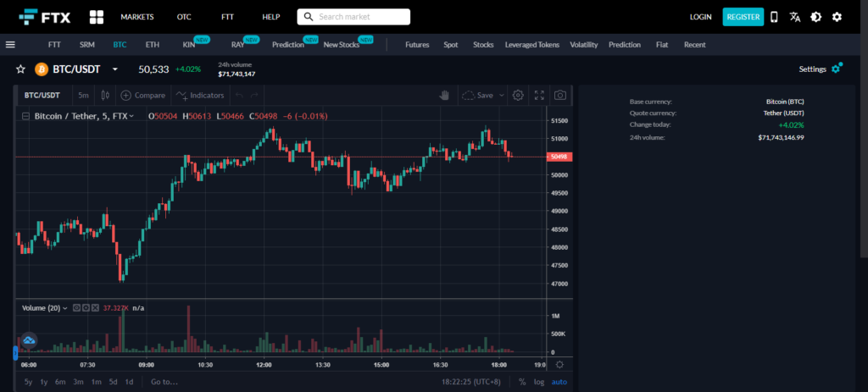Open Volume indicator settings icon
Image resolution: width=868 pixels, height=392 pixels.
coord(86,308)
